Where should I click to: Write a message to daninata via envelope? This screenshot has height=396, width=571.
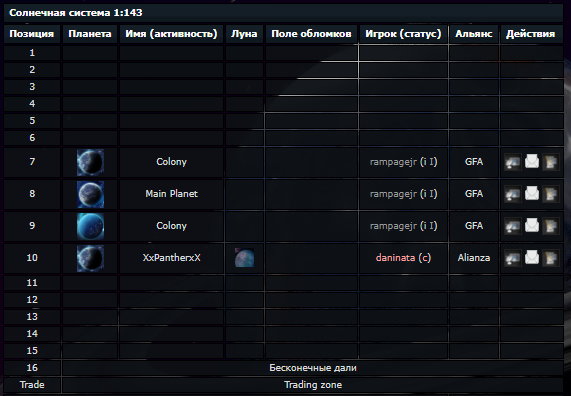click(x=532, y=258)
